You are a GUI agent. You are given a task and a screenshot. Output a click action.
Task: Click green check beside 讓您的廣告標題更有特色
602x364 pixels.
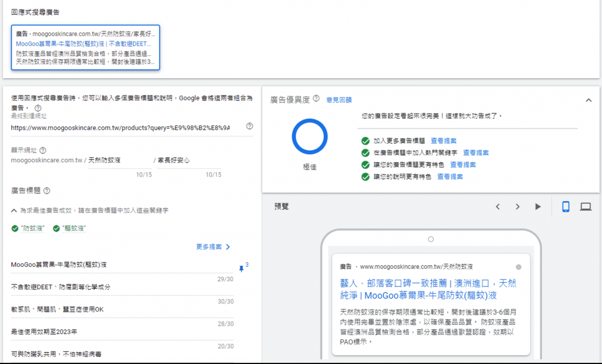[366, 165]
